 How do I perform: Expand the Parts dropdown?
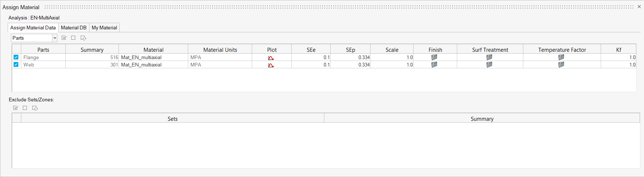tap(55, 38)
